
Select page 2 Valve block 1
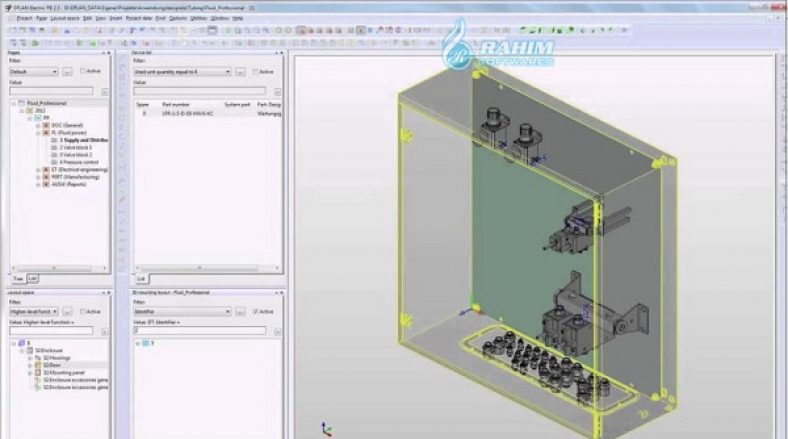(x=75, y=148)
